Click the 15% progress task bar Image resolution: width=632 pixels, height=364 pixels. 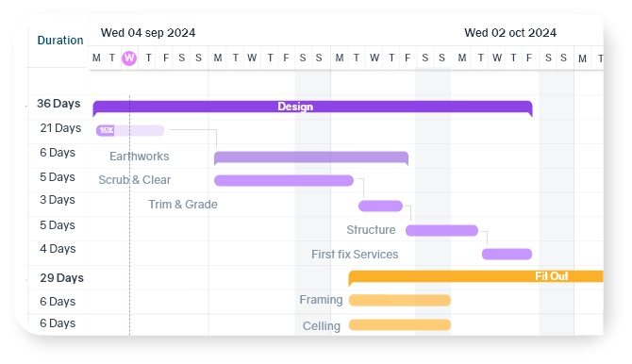coord(130,130)
